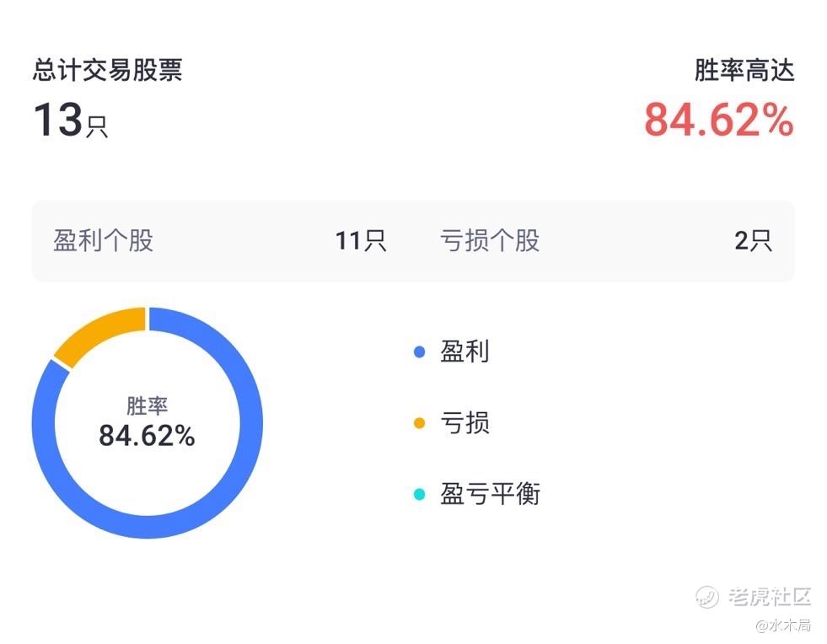Click the blue 盈利 legend dot
This screenshot has width=827, height=644.
click(419, 352)
